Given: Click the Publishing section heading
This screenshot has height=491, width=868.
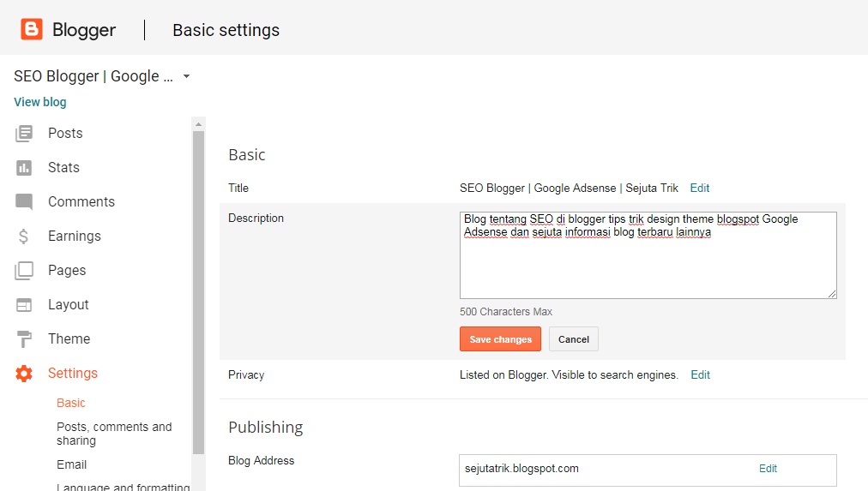Looking at the screenshot, I should (x=266, y=428).
